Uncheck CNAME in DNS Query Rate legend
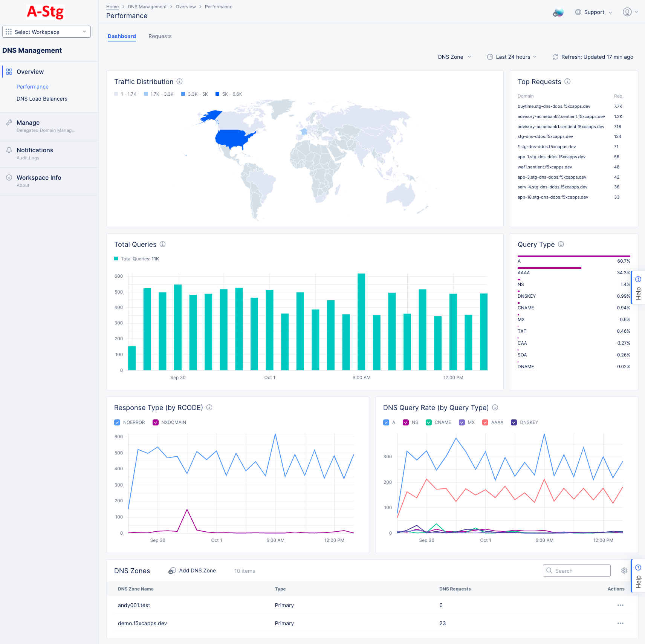The height and width of the screenshot is (644, 645). pyautogui.click(x=428, y=422)
